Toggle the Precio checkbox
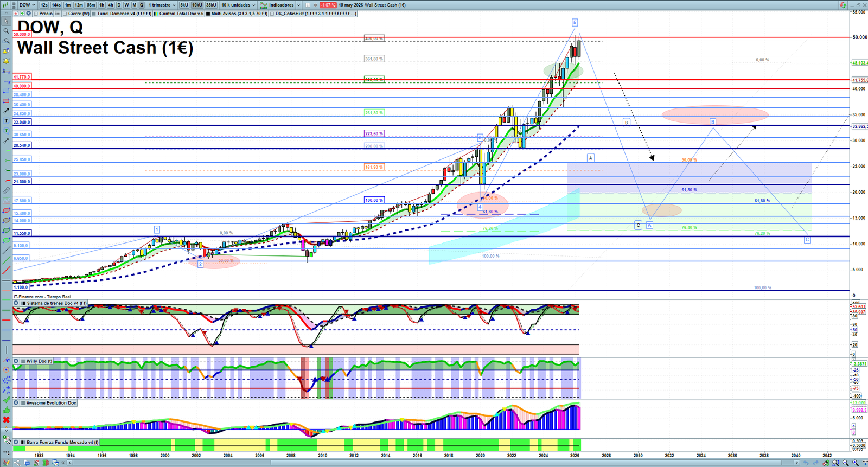 [36, 14]
